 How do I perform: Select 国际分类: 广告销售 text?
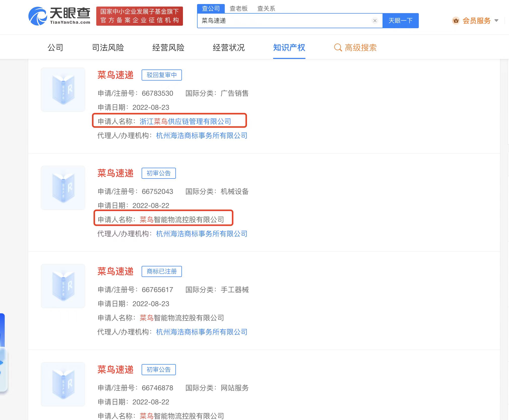tap(217, 93)
